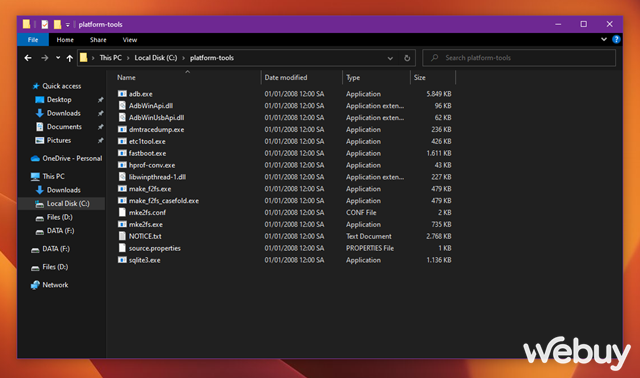Click the fastboot.exe file icon
The width and height of the screenshot is (640, 378).
[122, 153]
